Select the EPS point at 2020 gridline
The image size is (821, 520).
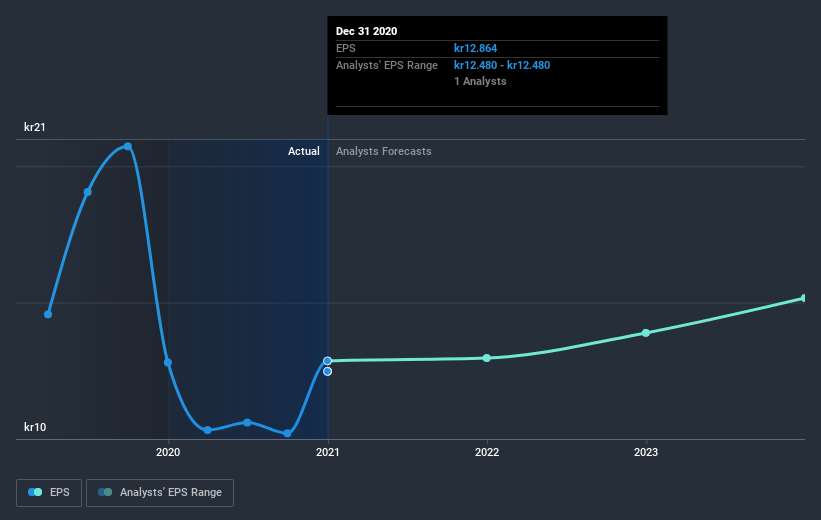[x=168, y=362]
